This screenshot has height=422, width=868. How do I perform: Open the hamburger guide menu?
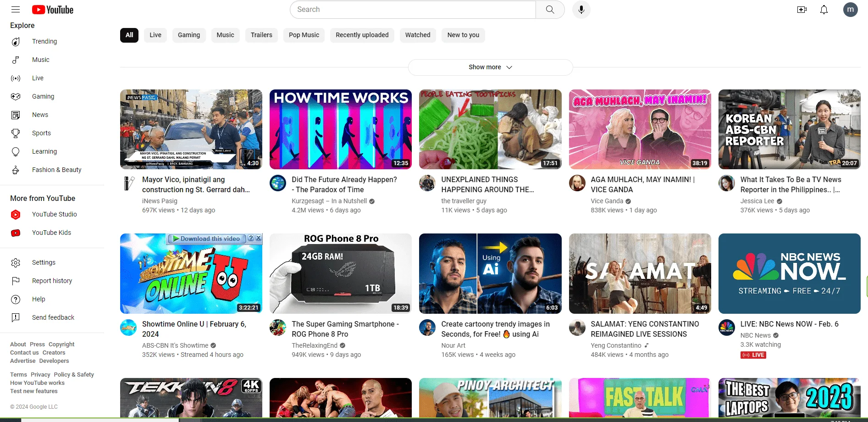[16, 10]
